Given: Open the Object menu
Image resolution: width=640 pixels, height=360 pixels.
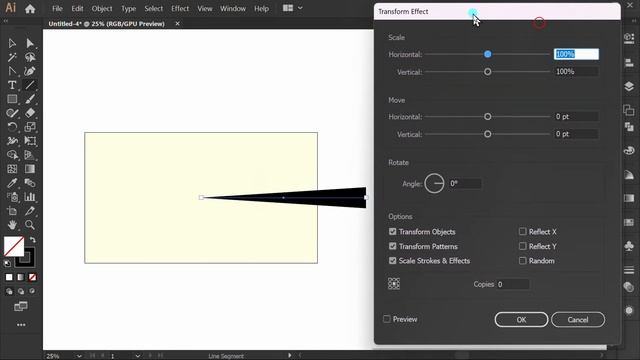Looking at the screenshot, I should (x=102, y=9).
